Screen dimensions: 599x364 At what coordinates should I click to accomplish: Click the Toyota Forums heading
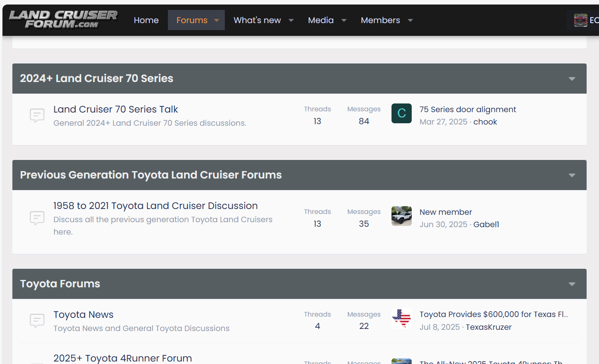[x=60, y=284]
